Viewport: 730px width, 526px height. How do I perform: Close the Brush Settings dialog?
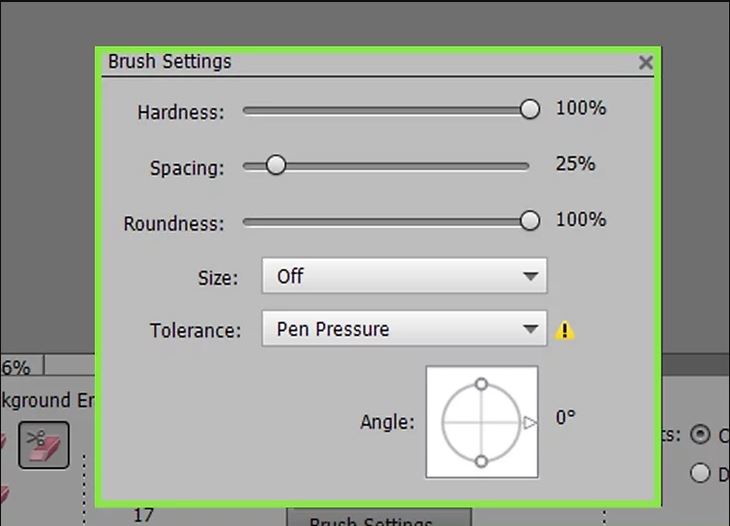coord(646,62)
